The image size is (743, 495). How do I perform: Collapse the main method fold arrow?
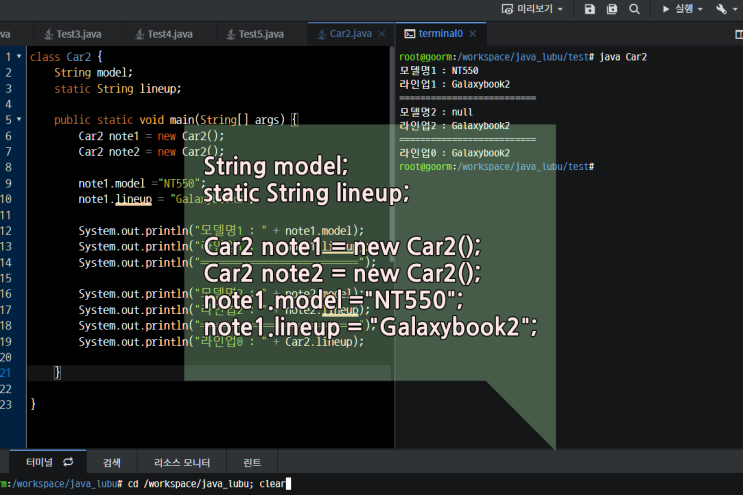click(20, 120)
